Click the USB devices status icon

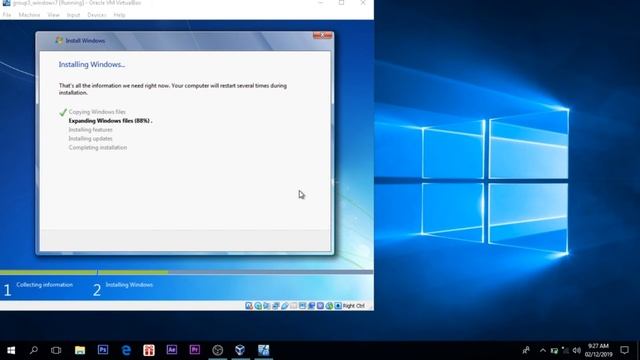point(285,306)
